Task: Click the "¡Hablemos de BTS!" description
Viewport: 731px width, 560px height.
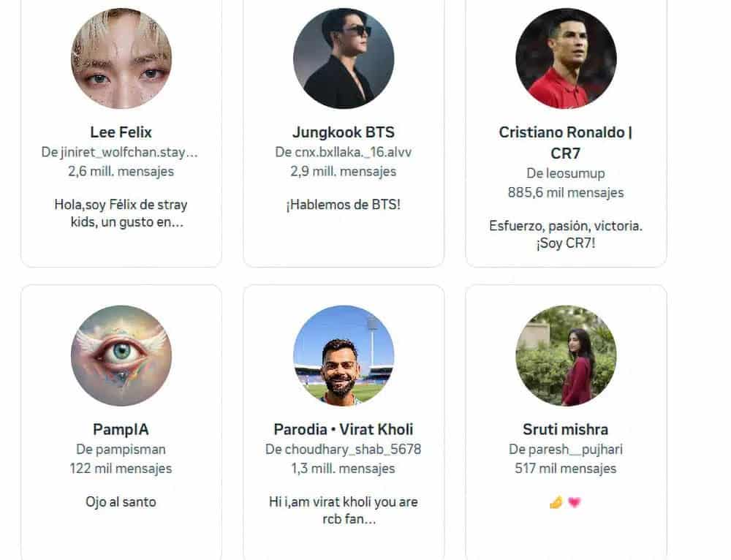Action: click(x=344, y=205)
